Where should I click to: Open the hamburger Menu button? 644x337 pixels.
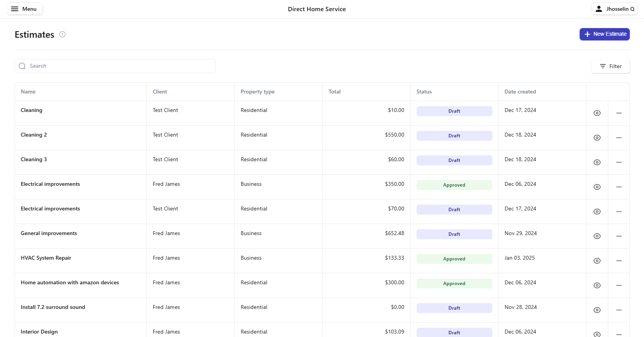tap(25, 9)
